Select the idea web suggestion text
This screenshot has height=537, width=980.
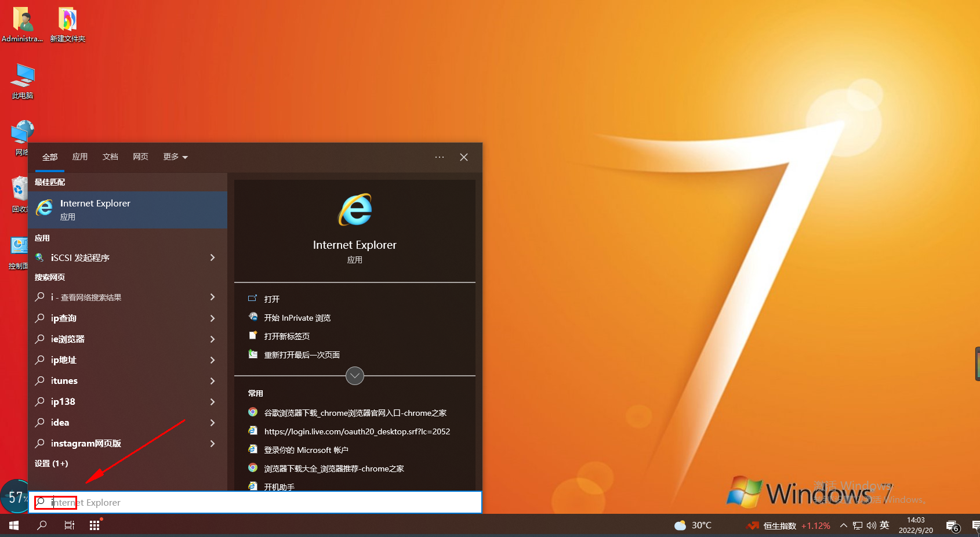pyautogui.click(x=60, y=423)
